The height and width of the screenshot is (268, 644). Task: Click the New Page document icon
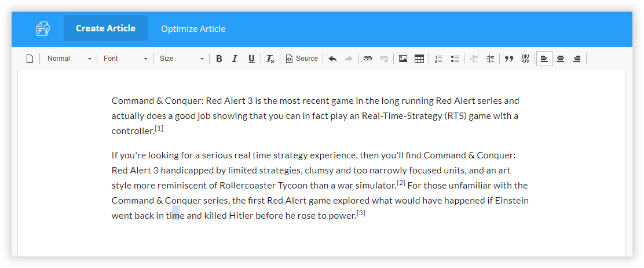[30, 59]
